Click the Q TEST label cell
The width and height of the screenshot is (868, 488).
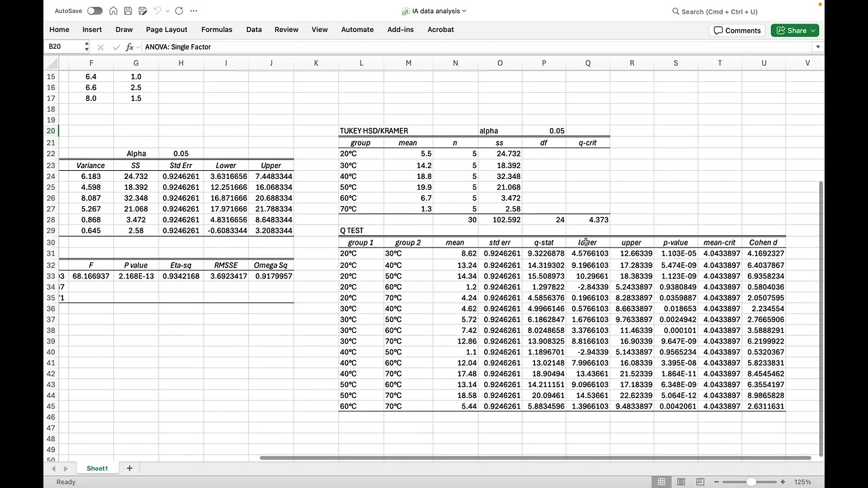[361, 230]
